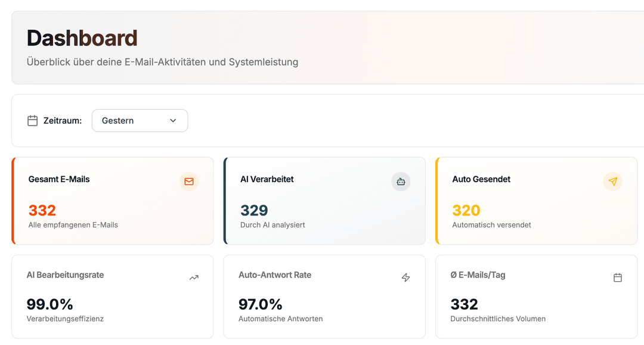The height and width of the screenshot is (345, 644).
Task: Click the Durch AI analysiert caption
Action: 273,225
